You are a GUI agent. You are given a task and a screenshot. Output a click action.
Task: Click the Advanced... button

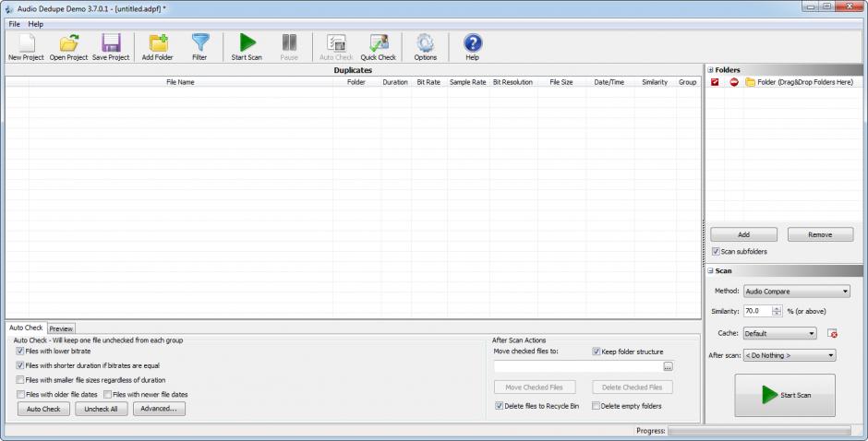click(x=159, y=409)
